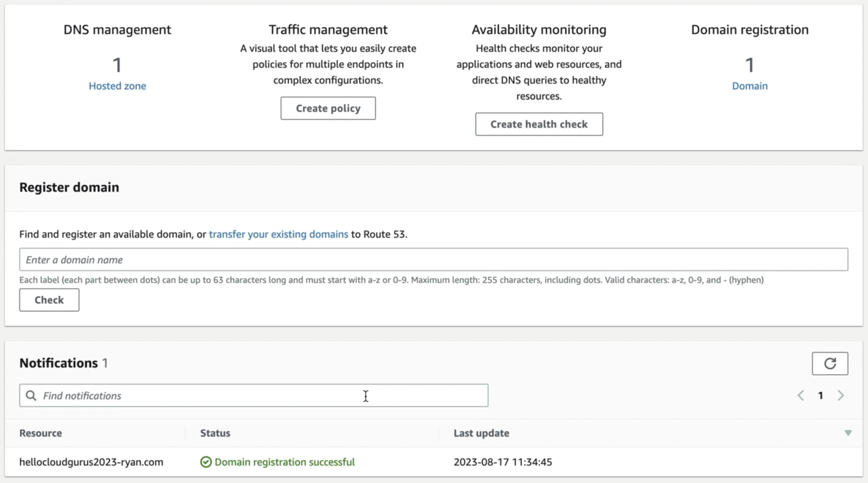Click the Availability monitoring heading
The height and width of the screenshot is (483, 868).
(x=539, y=30)
